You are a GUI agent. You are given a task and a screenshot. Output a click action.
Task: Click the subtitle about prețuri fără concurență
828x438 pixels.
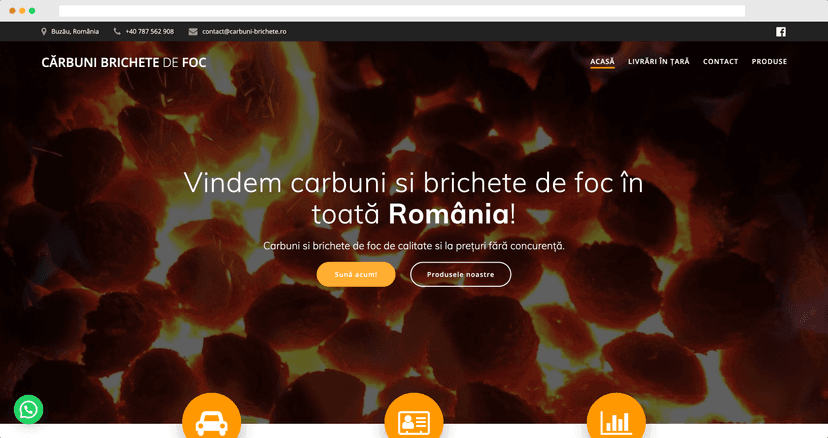pyautogui.click(x=414, y=246)
